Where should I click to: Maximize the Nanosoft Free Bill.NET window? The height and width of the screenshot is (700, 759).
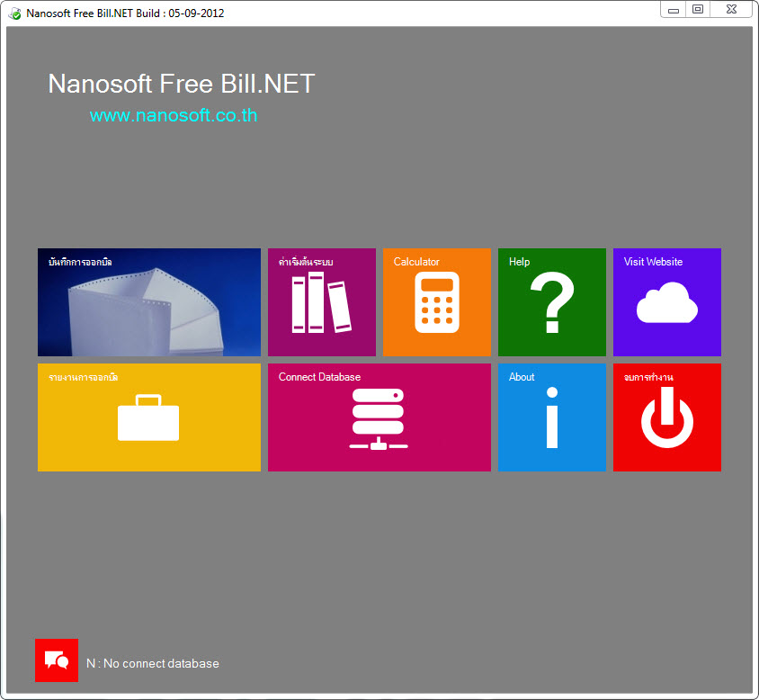pos(698,9)
